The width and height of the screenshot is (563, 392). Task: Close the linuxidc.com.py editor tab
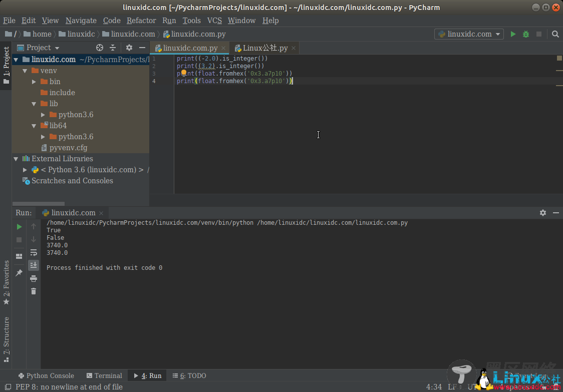coord(224,48)
